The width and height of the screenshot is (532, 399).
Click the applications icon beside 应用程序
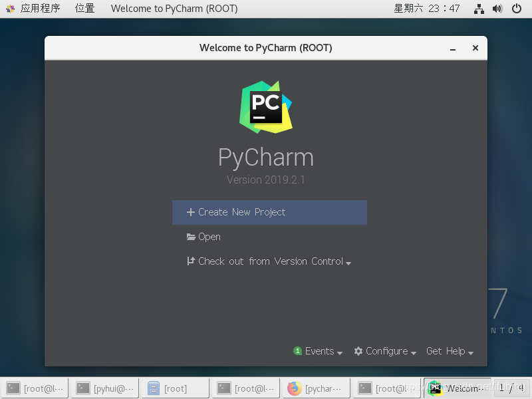[10, 9]
